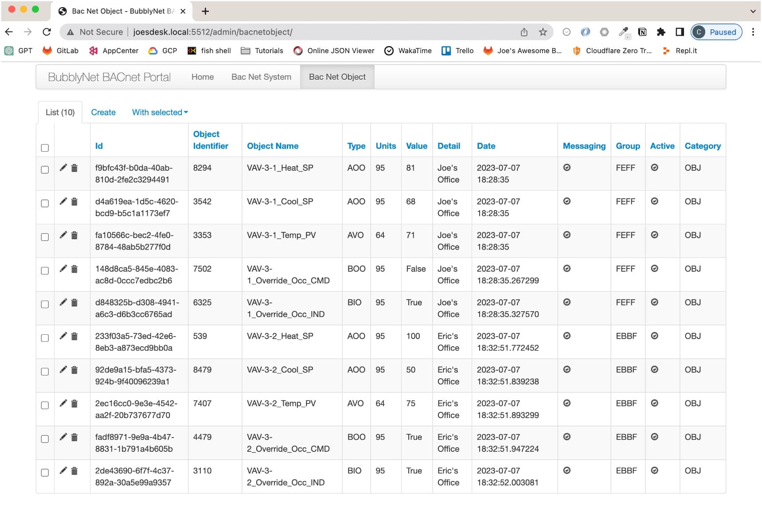Reload the page

pyautogui.click(x=46, y=31)
